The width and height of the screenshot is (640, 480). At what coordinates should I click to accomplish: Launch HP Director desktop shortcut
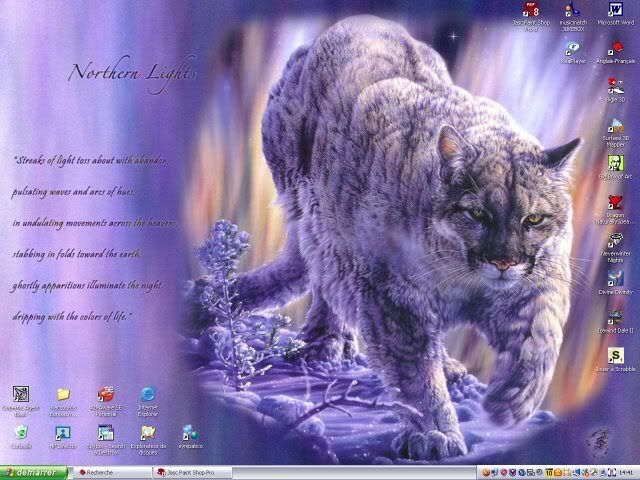coord(63,437)
